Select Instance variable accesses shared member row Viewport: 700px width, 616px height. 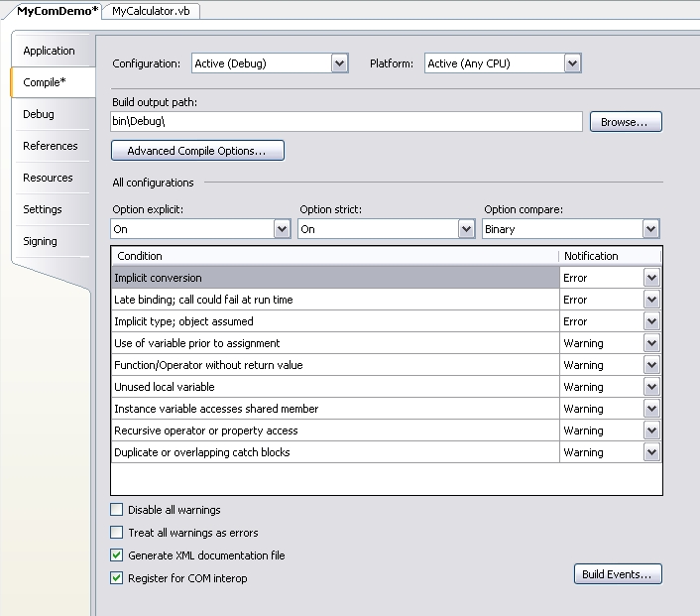[x=335, y=409]
